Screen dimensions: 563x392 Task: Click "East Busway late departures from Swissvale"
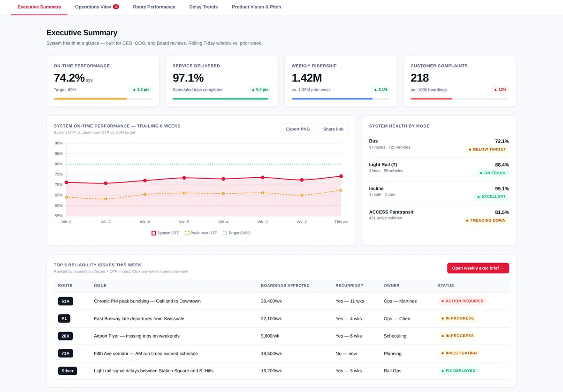(x=139, y=319)
